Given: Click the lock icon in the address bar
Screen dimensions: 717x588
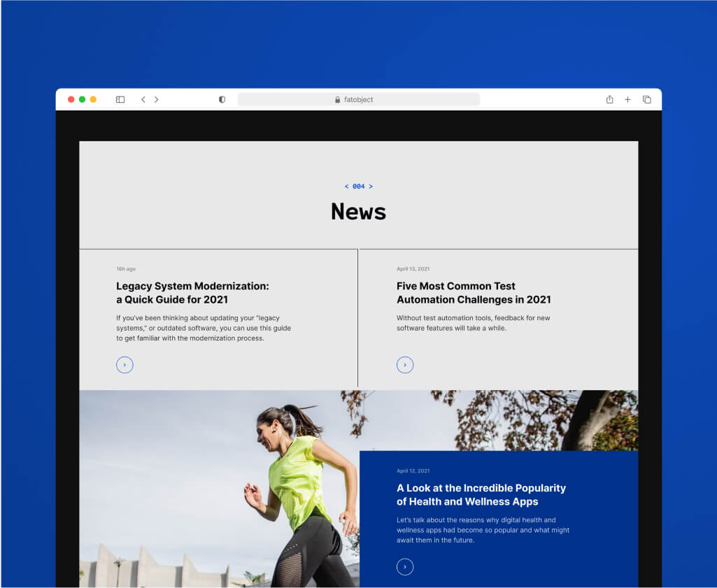Looking at the screenshot, I should pyautogui.click(x=337, y=99).
